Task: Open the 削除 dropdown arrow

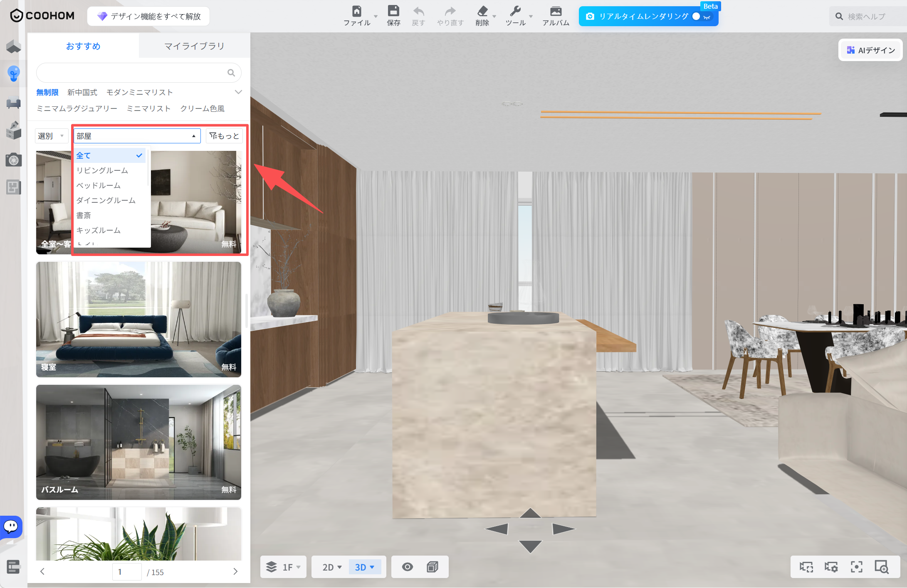Action: [494, 17]
